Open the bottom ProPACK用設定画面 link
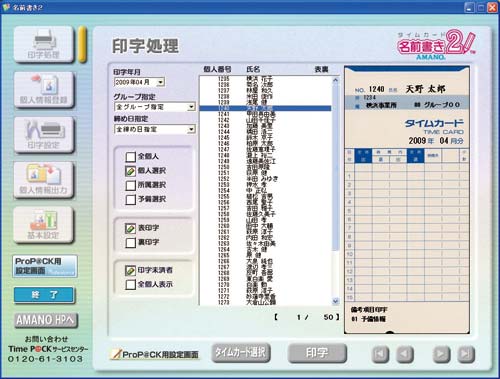 coord(155,354)
